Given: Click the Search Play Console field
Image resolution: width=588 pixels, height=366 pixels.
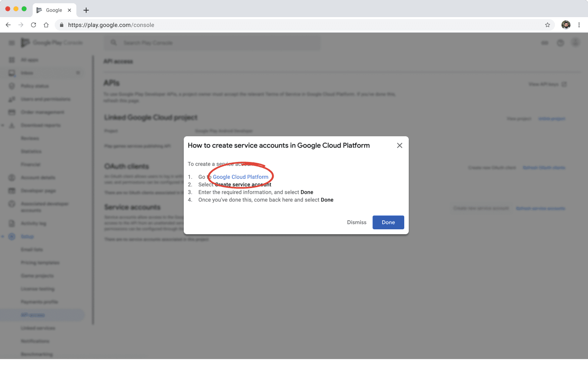Looking at the screenshot, I should [x=212, y=43].
